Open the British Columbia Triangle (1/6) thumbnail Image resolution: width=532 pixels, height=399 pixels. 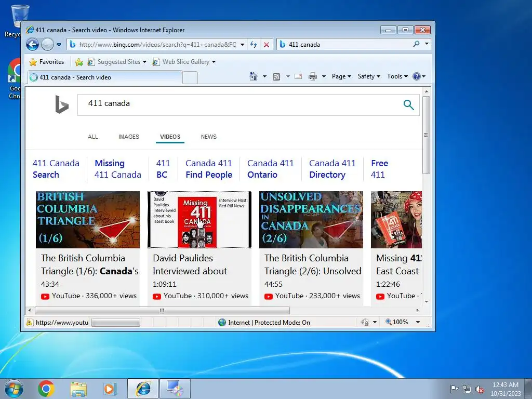pyautogui.click(x=87, y=220)
